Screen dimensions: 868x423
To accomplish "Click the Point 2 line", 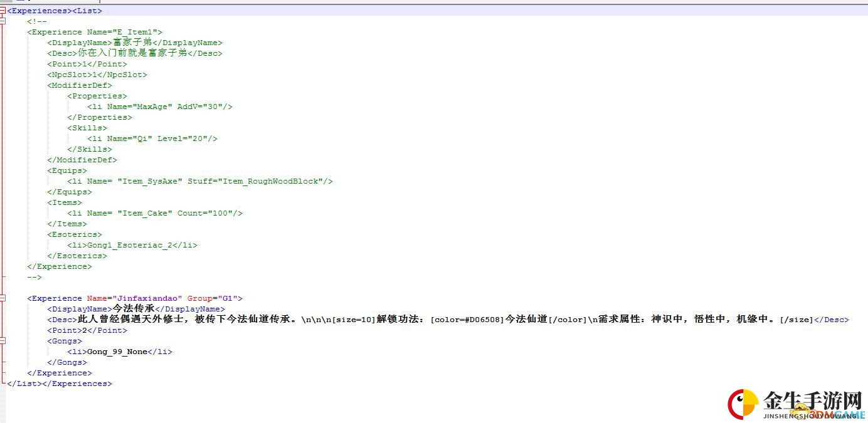I will click(x=87, y=330).
